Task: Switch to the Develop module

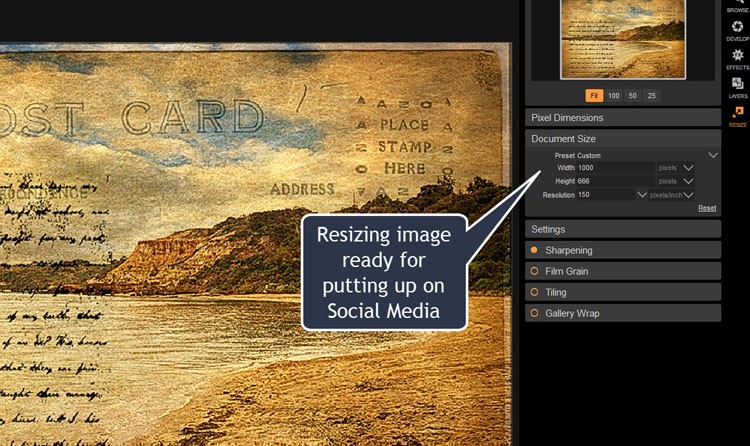Action: 738,31
